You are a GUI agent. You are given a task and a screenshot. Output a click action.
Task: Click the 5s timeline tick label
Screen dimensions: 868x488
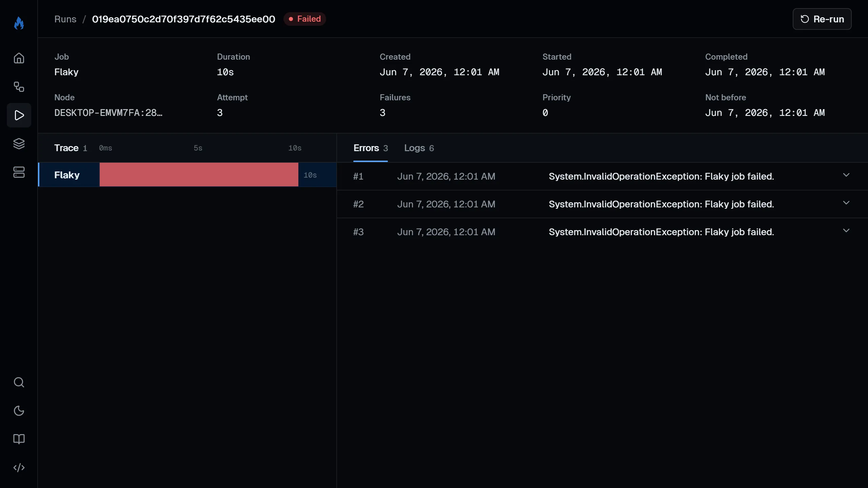(198, 148)
